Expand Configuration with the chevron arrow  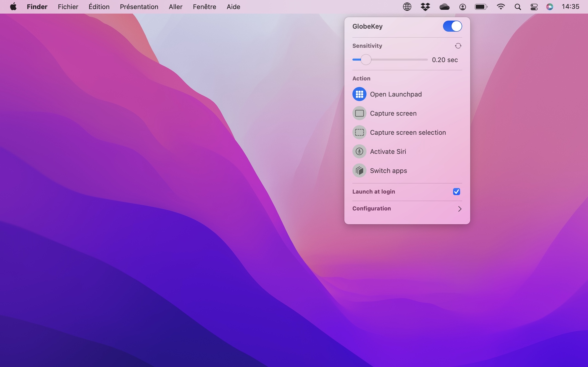click(x=459, y=209)
